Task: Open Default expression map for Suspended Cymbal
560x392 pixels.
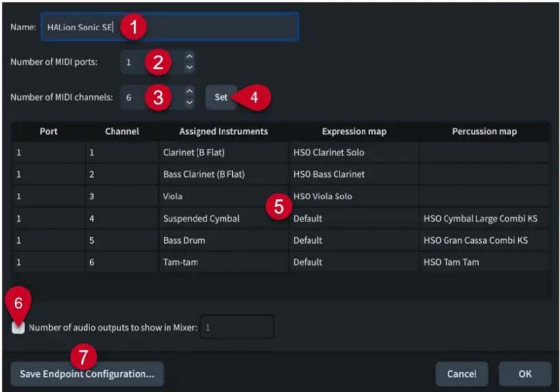Action: click(354, 218)
